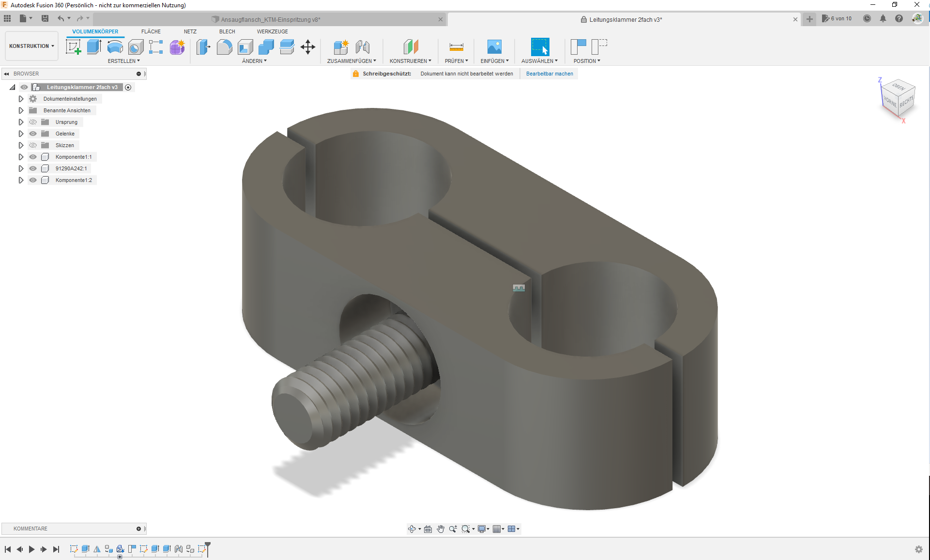
Task: Choose the Extrude tool in Erstellen
Action: (94, 47)
